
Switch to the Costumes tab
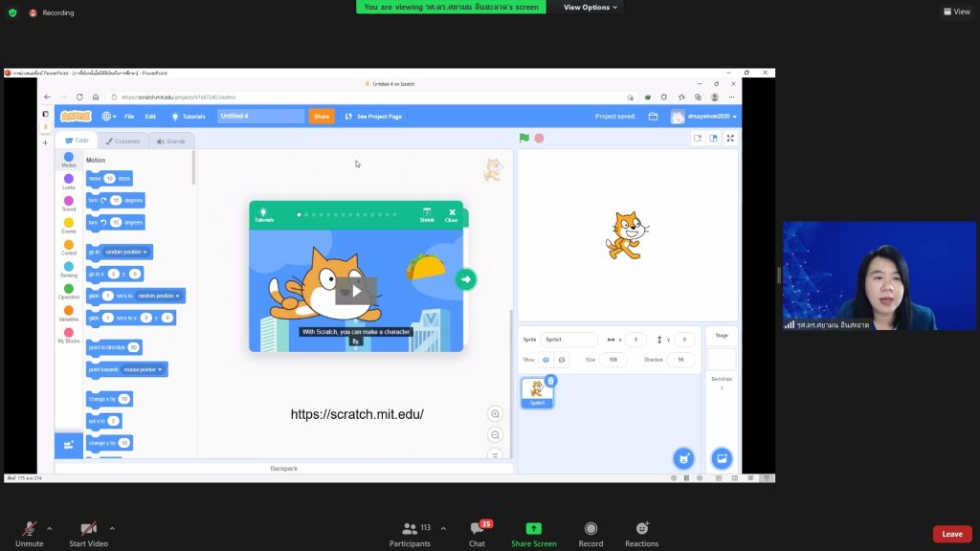tap(122, 142)
